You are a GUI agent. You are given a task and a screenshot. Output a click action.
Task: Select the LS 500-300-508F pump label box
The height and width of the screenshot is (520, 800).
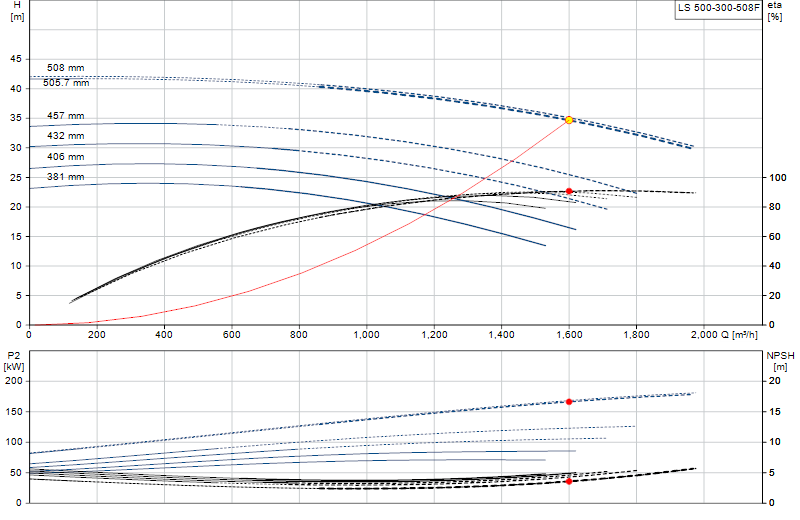tap(719, 9)
